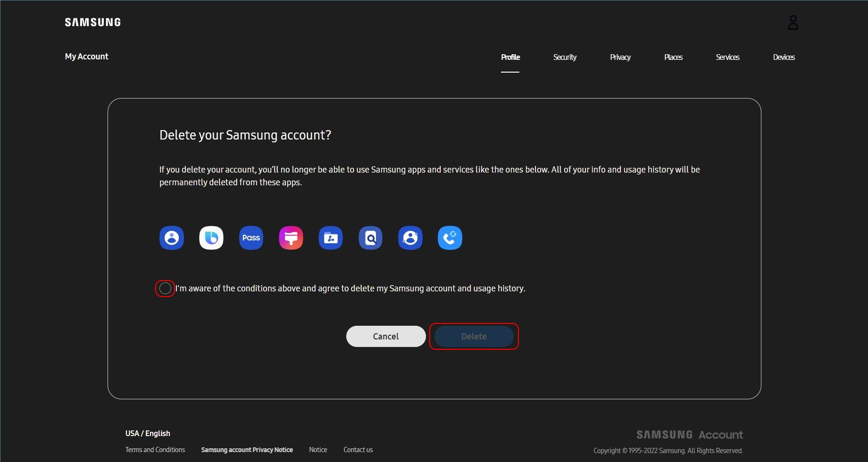Go to the Places tab
The width and height of the screenshot is (868, 462).
(673, 57)
